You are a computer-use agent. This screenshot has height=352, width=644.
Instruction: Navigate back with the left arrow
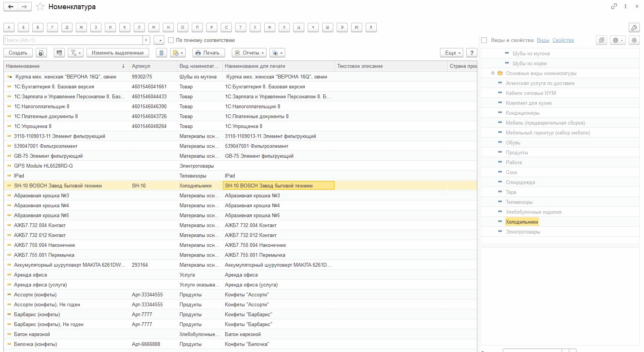tap(11, 7)
